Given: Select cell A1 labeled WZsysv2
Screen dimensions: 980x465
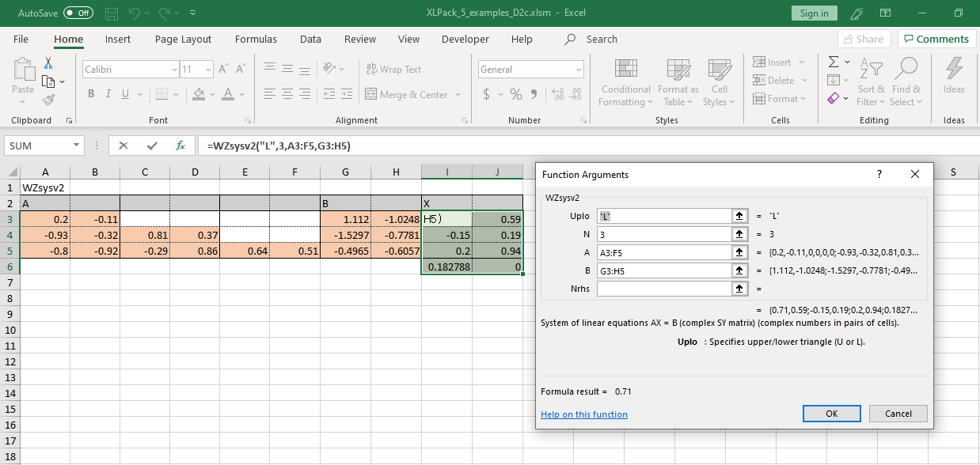Looking at the screenshot, I should point(45,187).
